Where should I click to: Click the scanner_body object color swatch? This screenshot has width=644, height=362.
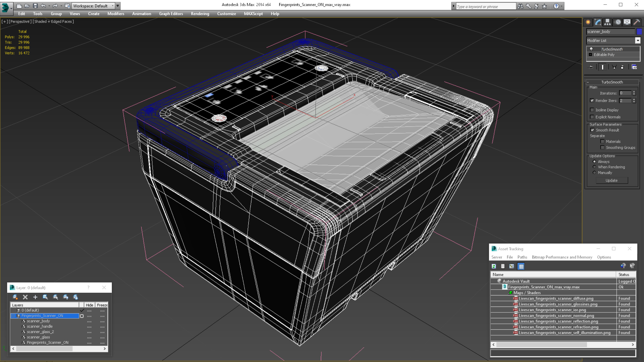[639, 32]
